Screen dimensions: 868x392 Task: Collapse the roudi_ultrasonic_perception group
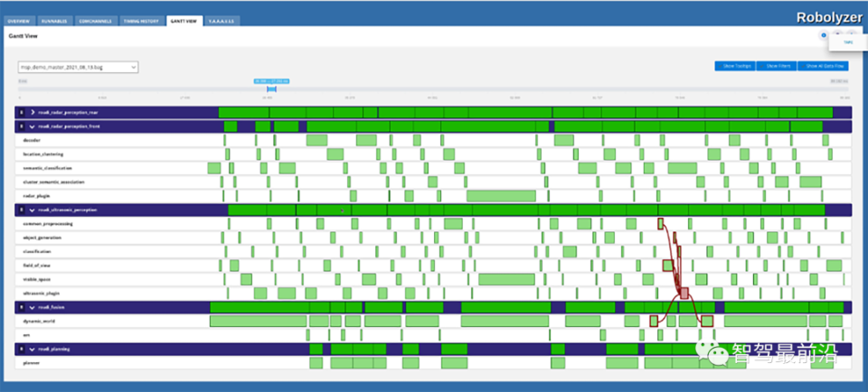point(33,210)
